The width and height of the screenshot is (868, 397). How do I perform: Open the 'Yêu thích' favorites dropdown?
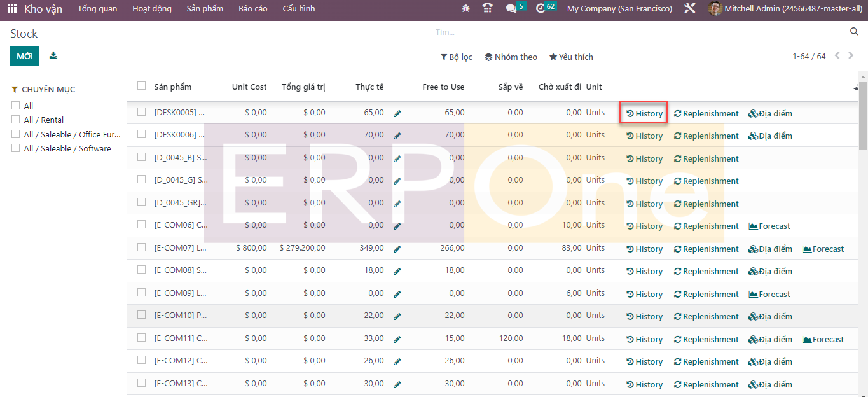tap(571, 57)
